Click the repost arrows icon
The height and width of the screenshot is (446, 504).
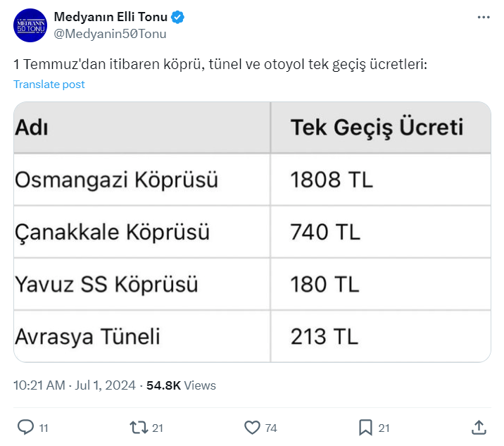138,427
